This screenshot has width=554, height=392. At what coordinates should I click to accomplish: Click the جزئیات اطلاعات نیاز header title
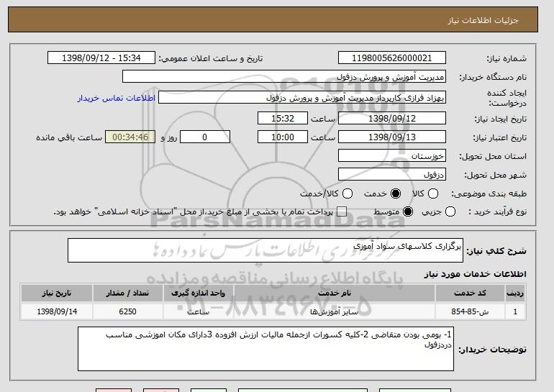pos(483,20)
